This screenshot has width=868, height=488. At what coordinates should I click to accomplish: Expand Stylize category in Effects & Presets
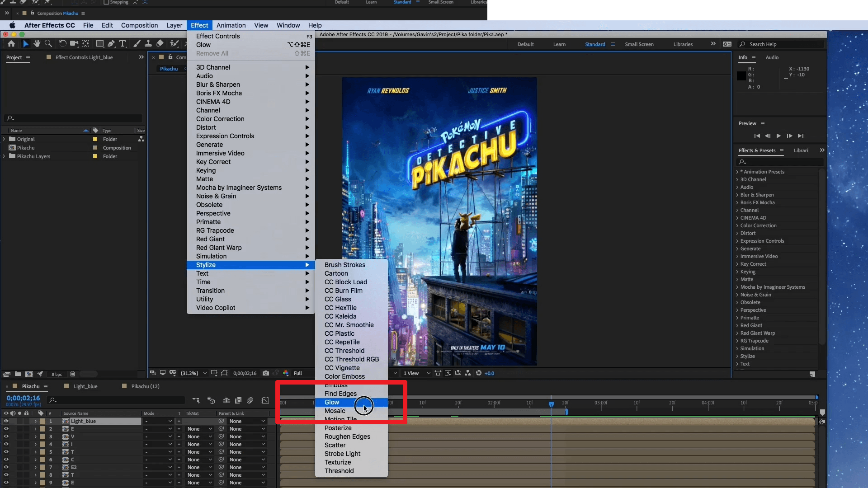pos(737,356)
